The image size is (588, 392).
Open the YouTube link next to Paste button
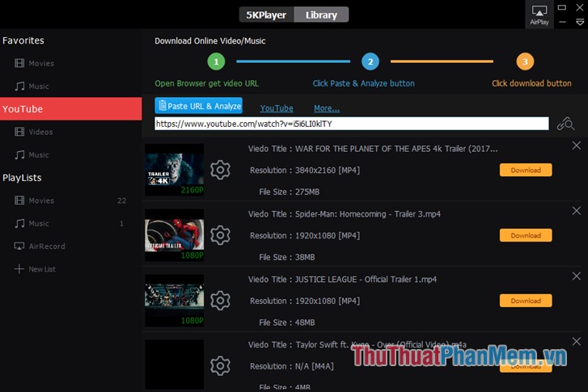click(x=277, y=108)
